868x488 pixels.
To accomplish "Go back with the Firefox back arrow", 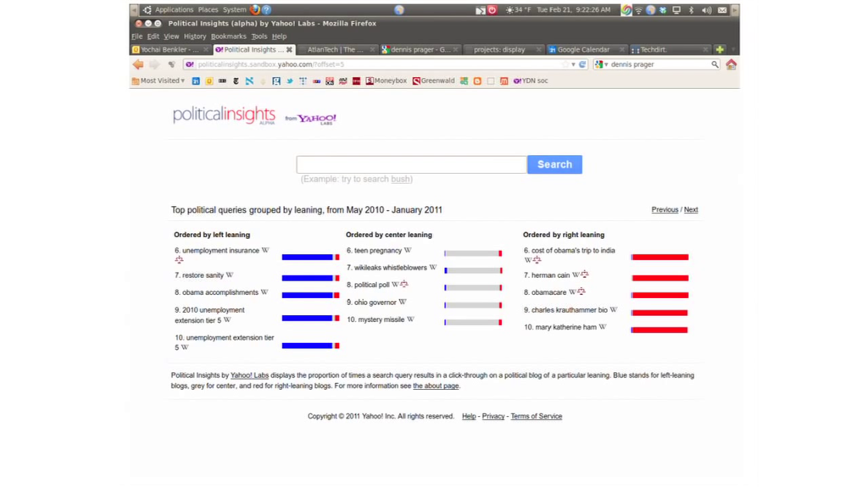I will 138,64.
